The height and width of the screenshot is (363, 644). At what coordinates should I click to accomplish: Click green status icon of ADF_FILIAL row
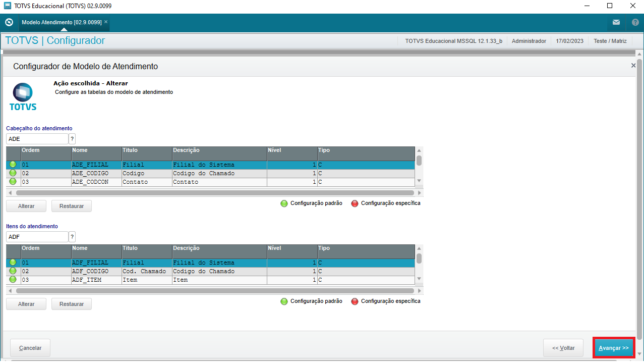(x=13, y=263)
